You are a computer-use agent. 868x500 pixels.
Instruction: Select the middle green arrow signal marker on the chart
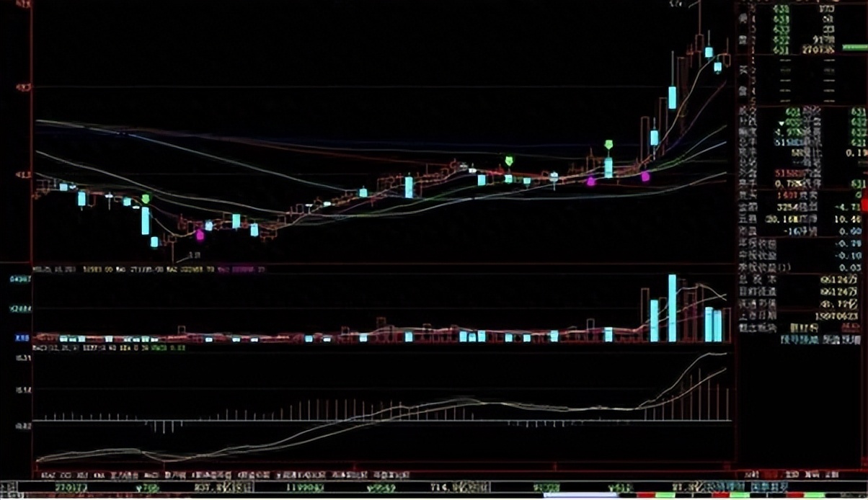point(509,161)
